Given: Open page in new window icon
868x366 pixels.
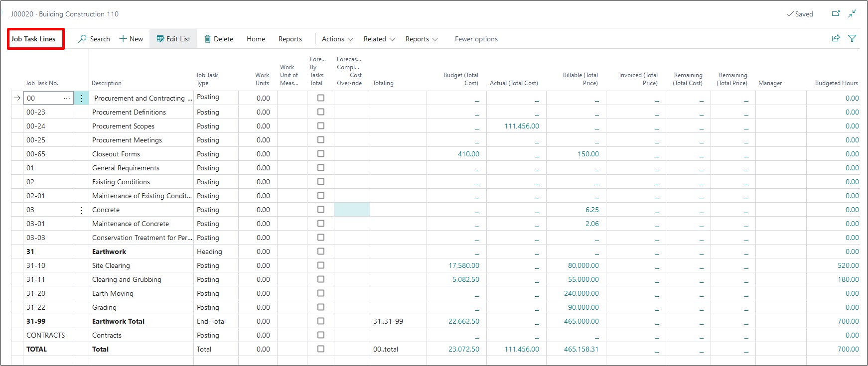Looking at the screenshot, I should pyautogui.click(x=836, y=13).
